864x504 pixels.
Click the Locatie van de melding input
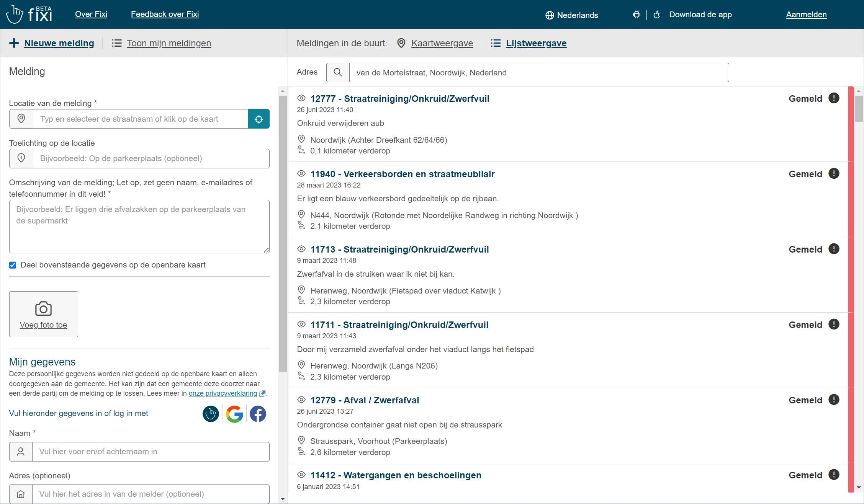tap(141, 119)
